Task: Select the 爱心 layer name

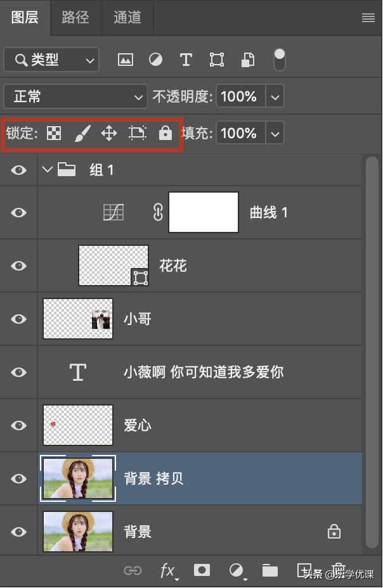Action: pyautogui.click(x=138, y=426)
